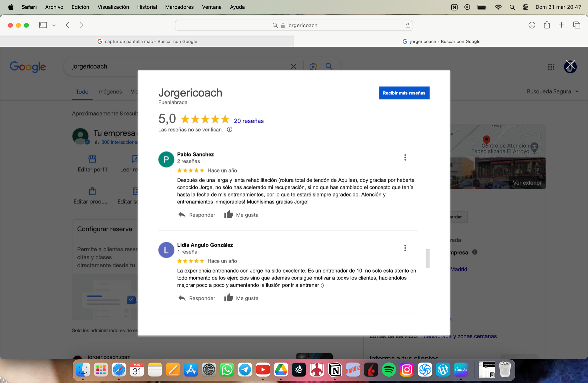Screen dimensions: 588x383
Task: Click the reload page icon in address bar
Action: tap(407, 25)
